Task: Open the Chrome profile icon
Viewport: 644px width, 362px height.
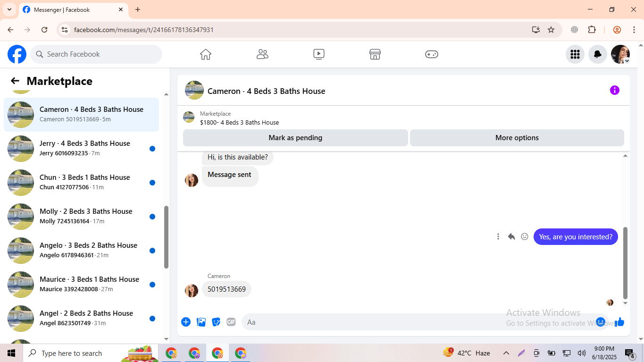Action: tap(617, 30)
